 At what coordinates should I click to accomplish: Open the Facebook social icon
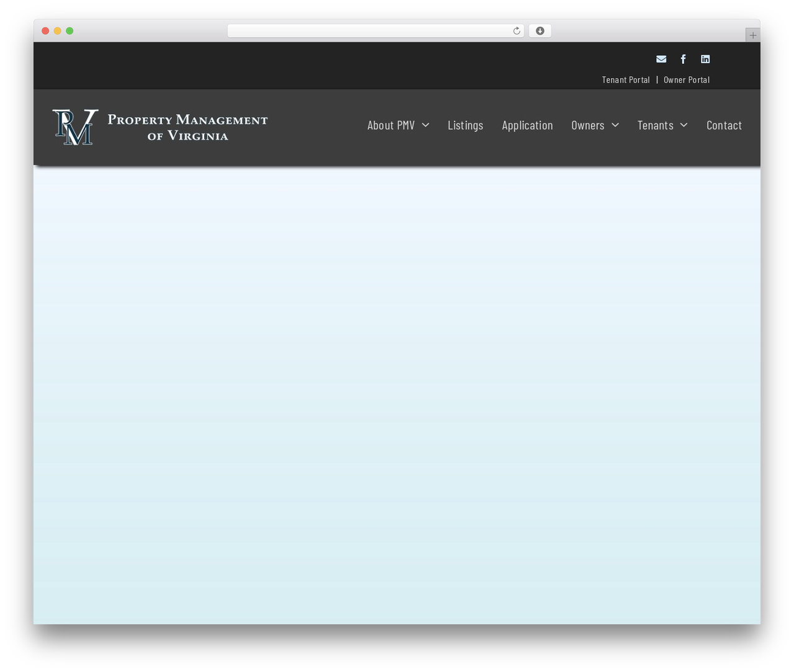click(683, 59)
